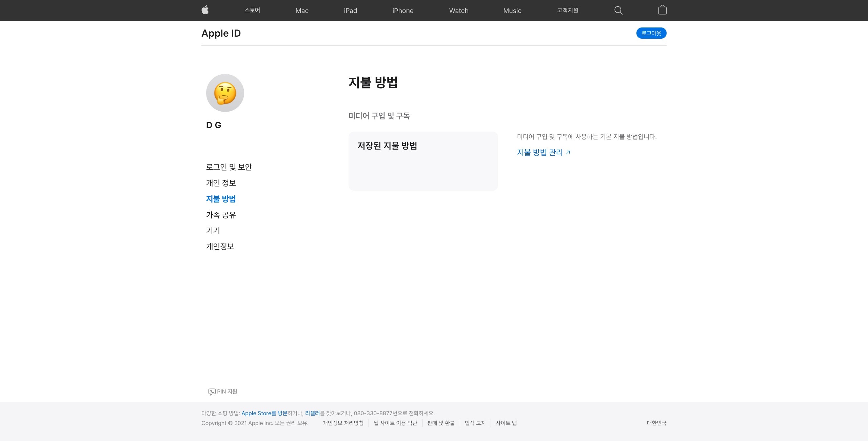Select iPhone in the top navigation

coord(403,11)
